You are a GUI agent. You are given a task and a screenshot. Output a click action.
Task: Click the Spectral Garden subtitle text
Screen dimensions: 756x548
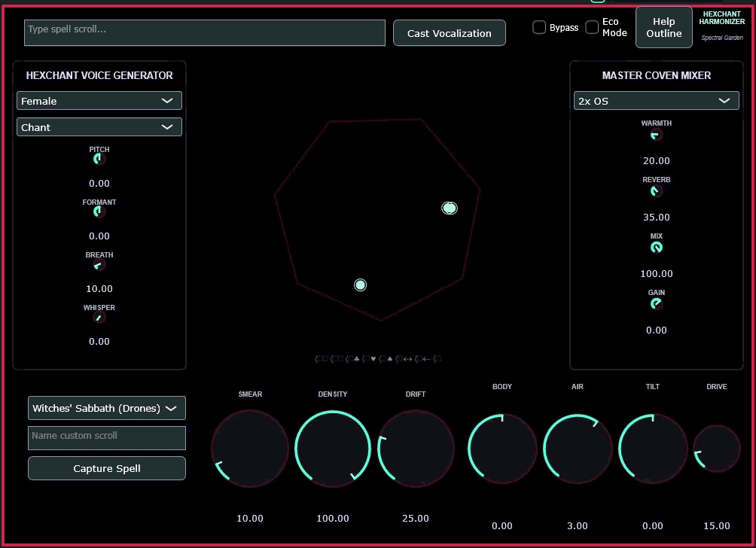click(x=722, y=38)
